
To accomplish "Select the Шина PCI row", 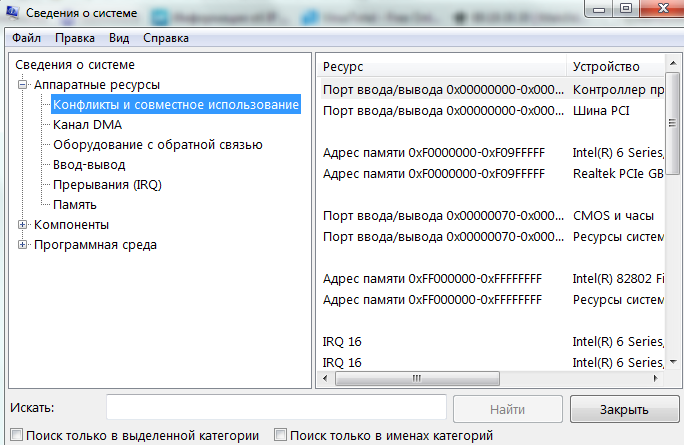I will tap(492, 111).
